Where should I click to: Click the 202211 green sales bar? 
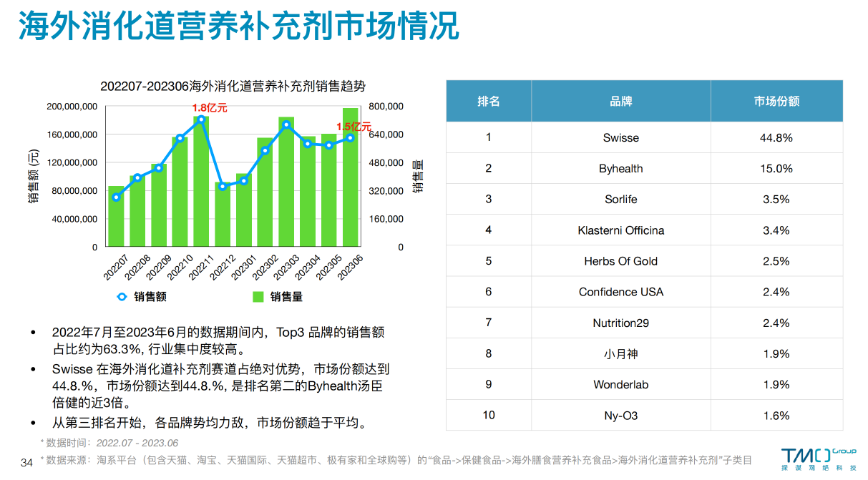click(x=201, y=182)
